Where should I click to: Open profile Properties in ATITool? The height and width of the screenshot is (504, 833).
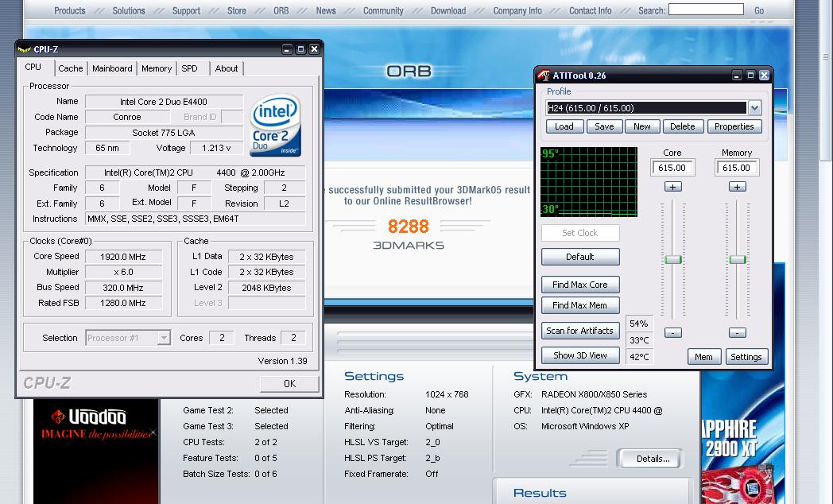click(x=734, y=126)
